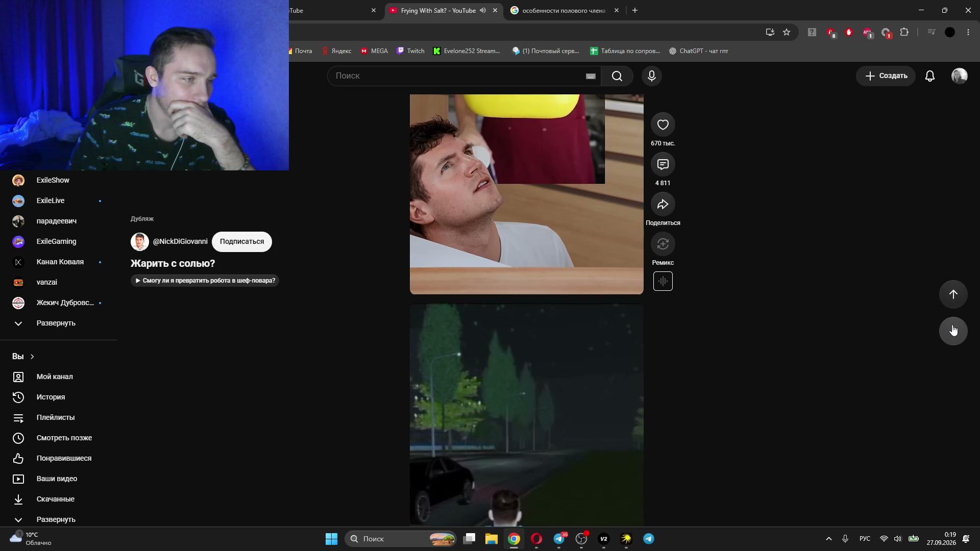Click the Поделиться share arrow icon
Viewport: 980px width, 551px height.
coord(663,204)
